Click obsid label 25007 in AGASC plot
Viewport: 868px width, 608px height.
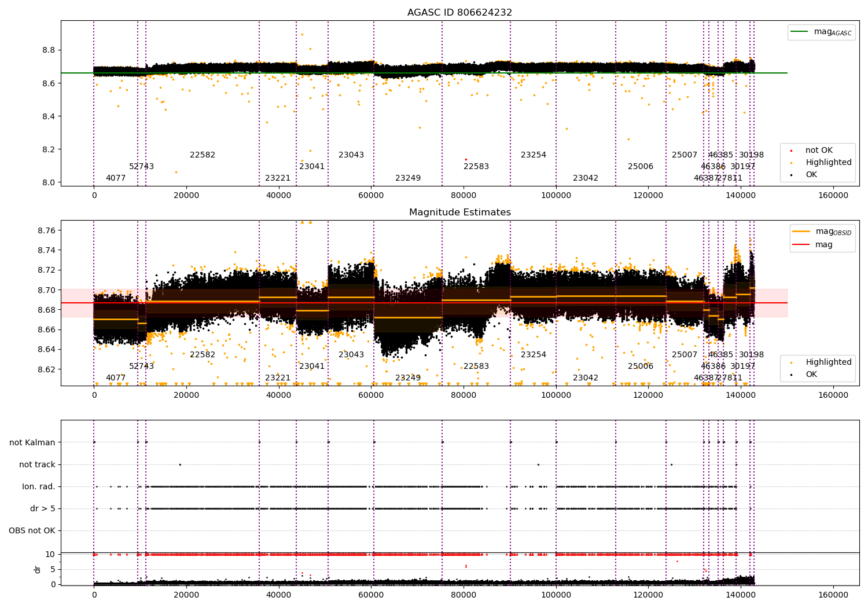point(685,155)
